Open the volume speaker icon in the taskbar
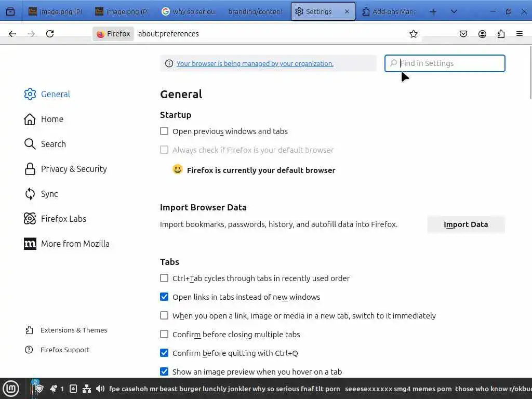This screenshot has height=399, width=532. pos(100,389)
